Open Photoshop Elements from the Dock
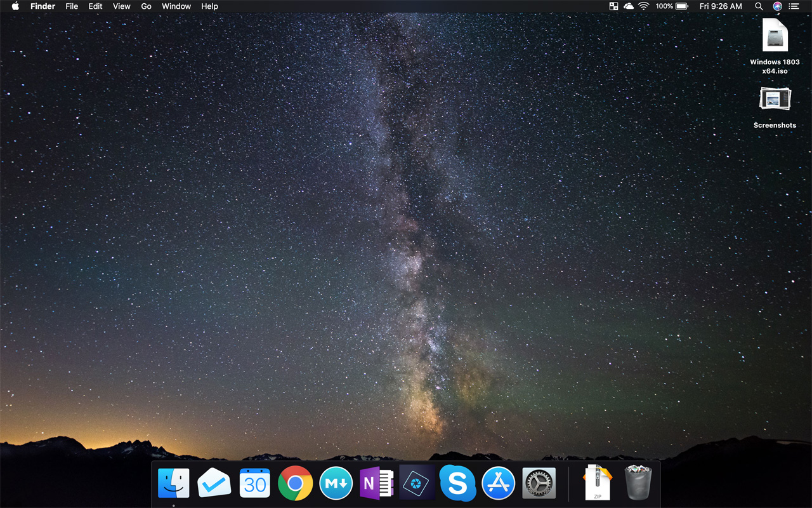 [x=417, y=483]
